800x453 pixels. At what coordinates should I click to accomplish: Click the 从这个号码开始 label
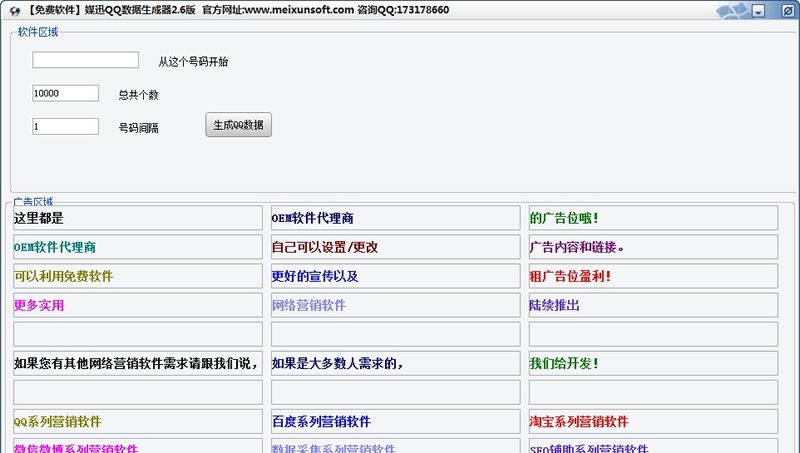coord(193,62)
